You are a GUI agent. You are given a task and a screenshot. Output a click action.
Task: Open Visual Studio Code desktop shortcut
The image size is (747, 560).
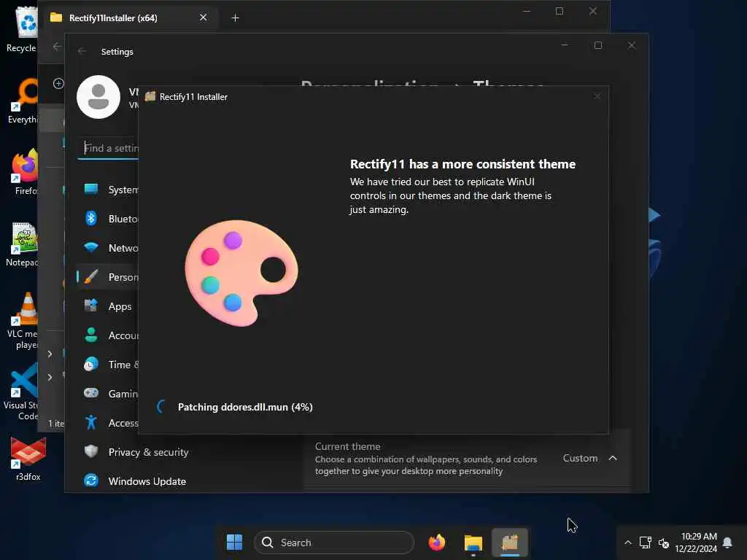pos(21,392)
